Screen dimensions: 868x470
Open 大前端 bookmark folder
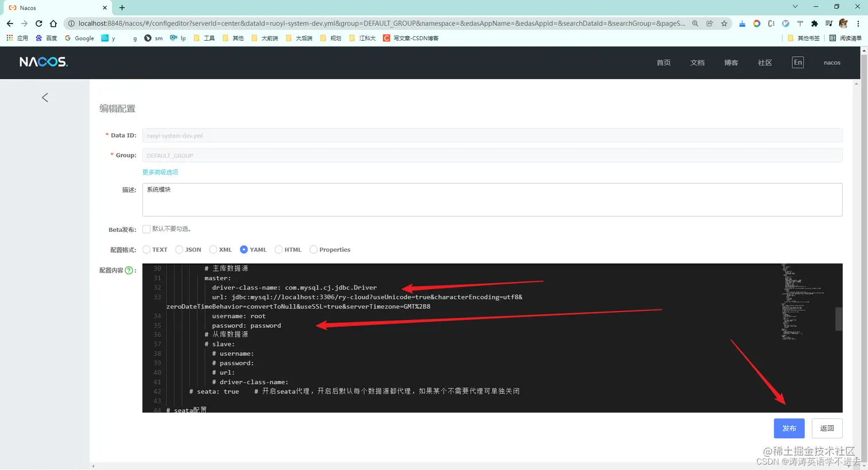(264, 38)
